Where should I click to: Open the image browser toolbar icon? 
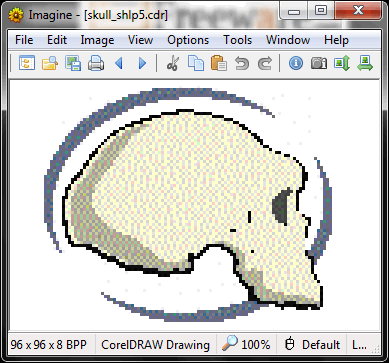tap(27, 63)
